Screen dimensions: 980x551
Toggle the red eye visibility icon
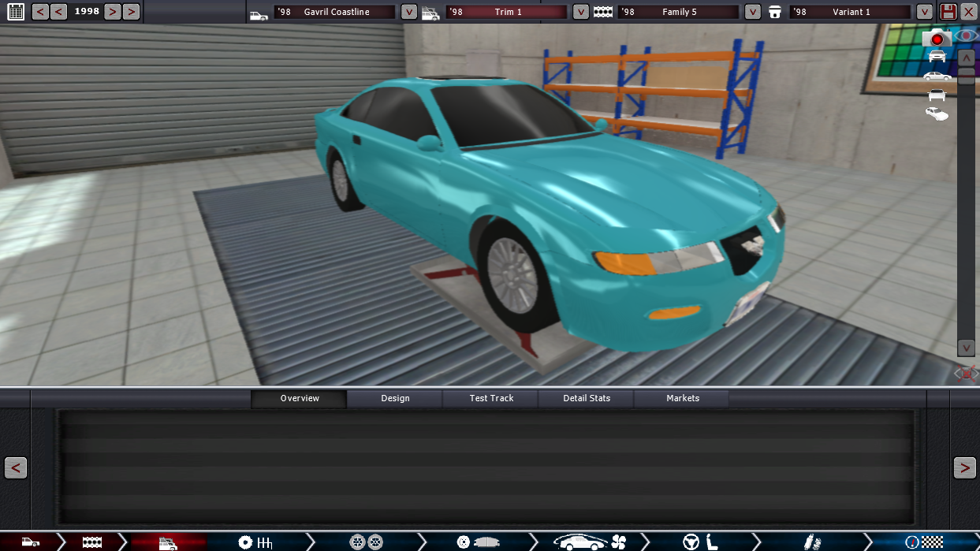point(966,35)
